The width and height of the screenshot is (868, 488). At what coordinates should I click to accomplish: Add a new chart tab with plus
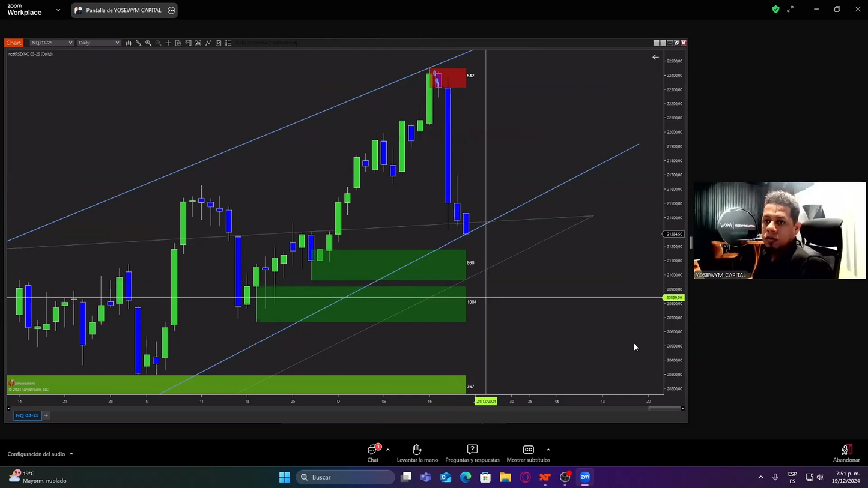click(46, 415)
